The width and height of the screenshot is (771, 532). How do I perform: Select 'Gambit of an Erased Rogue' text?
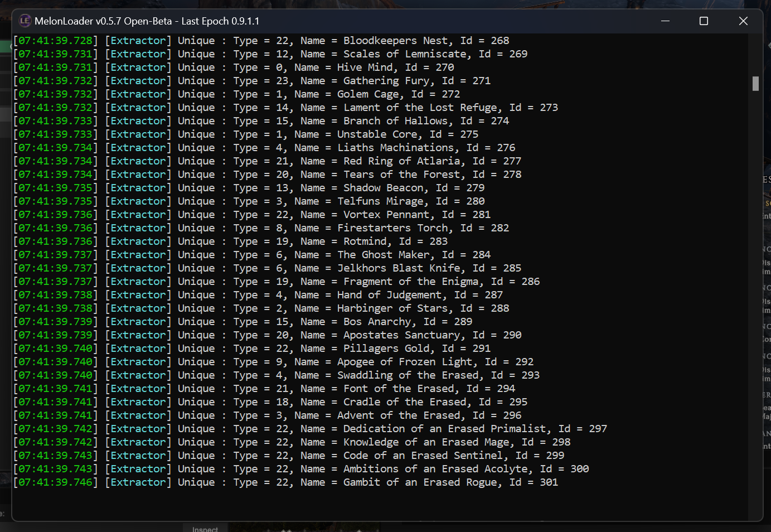[420, 482]
